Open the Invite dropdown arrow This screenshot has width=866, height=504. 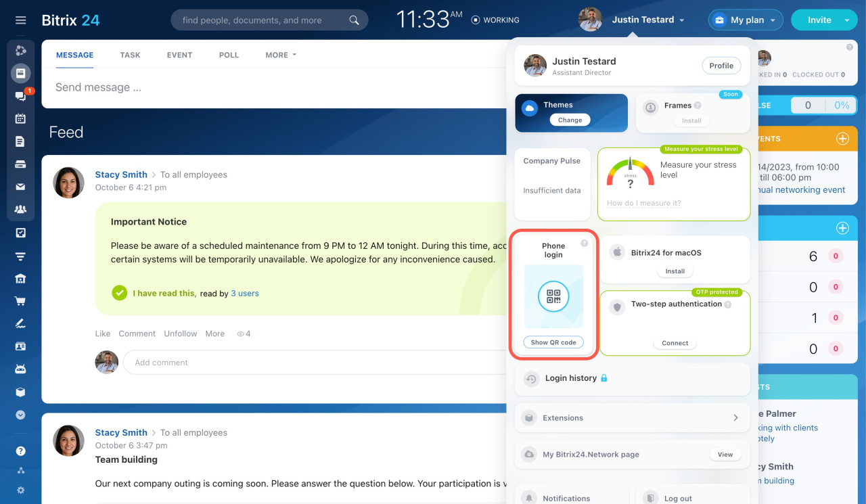(x=846, y=20)
